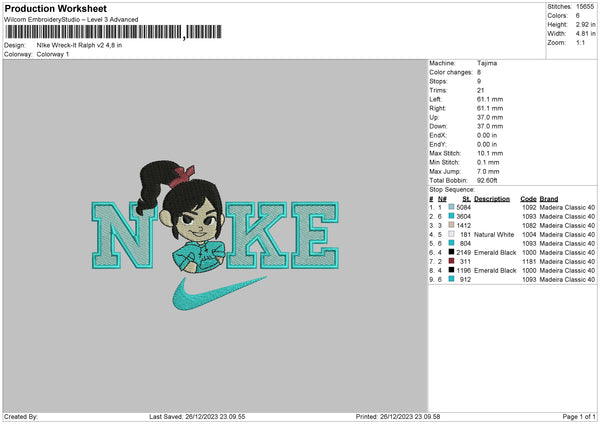The width and height of the screenshot is (600, 424).
Task: Click the dark red swatch for stitch 311
Action: (452, 261)
